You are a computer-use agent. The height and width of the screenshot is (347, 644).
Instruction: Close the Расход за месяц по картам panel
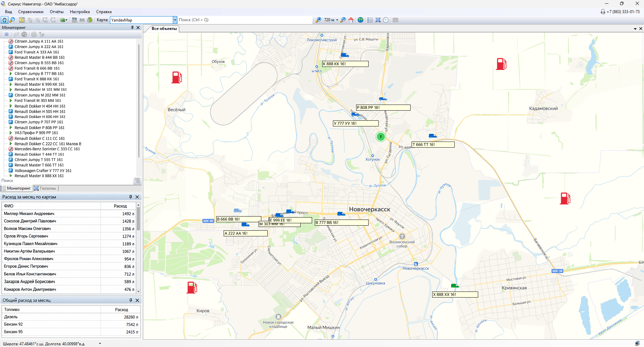137,197
